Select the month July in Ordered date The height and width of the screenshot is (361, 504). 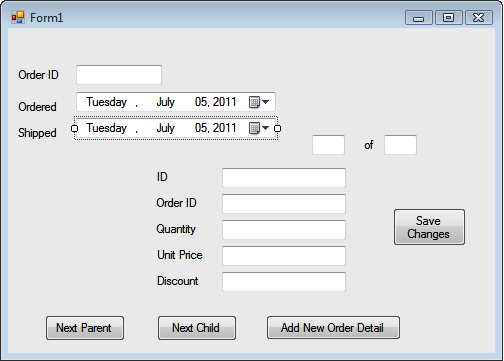pos(165,102)
